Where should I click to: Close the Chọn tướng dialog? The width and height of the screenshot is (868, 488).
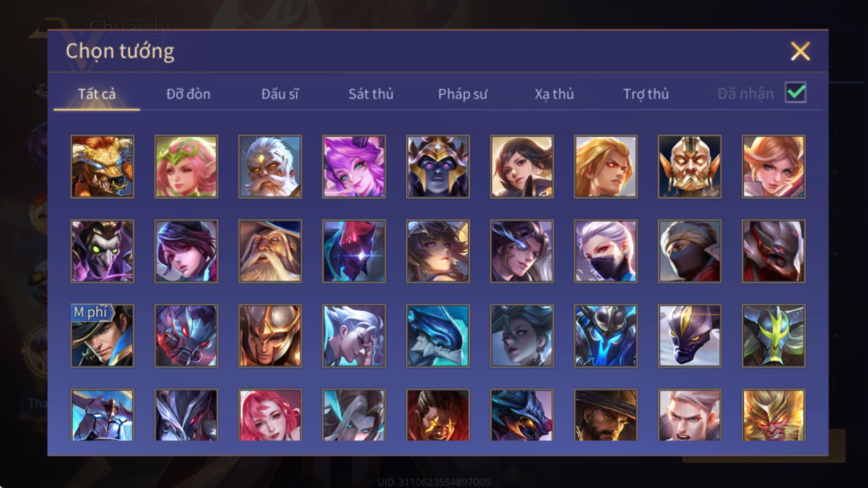pos(800,51)
